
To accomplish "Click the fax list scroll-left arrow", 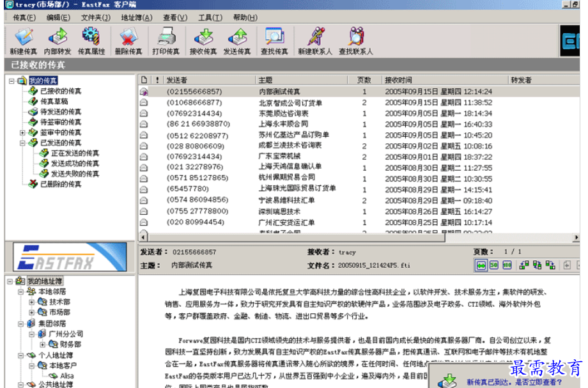I will tap(143, 237).
